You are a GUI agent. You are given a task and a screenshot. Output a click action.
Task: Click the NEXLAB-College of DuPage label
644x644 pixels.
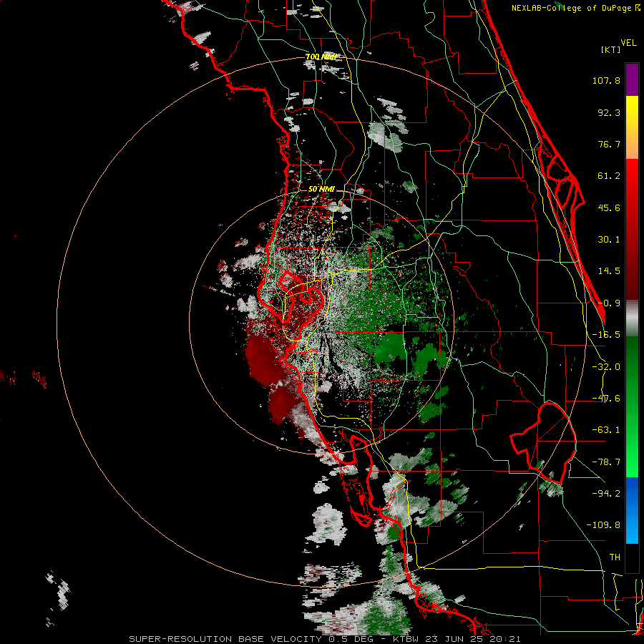(x=571, y=8)
